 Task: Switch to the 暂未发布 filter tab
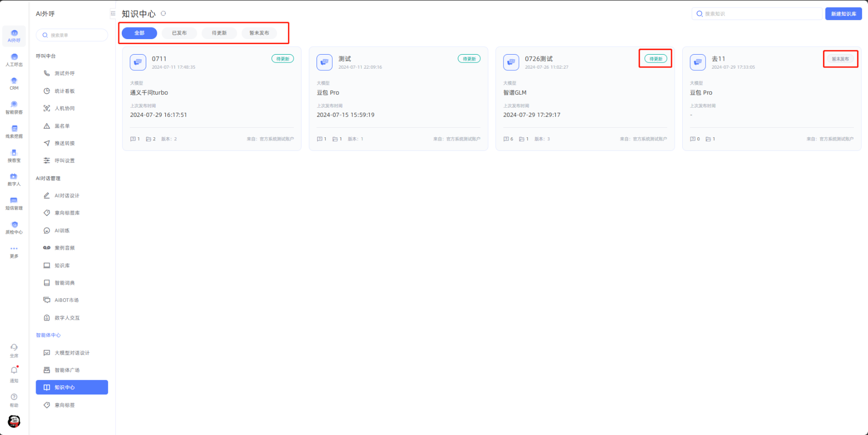point(259,33)
